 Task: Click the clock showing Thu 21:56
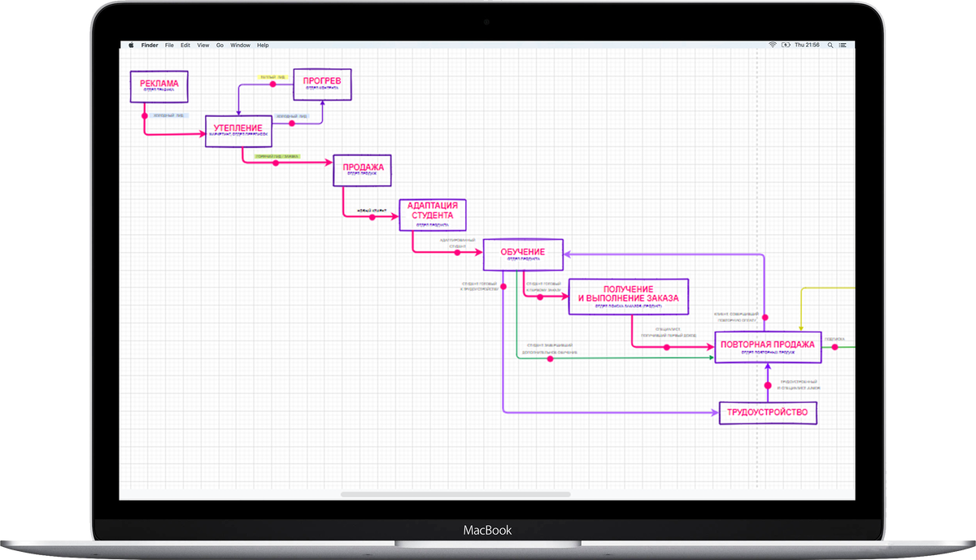pos(807,46)
